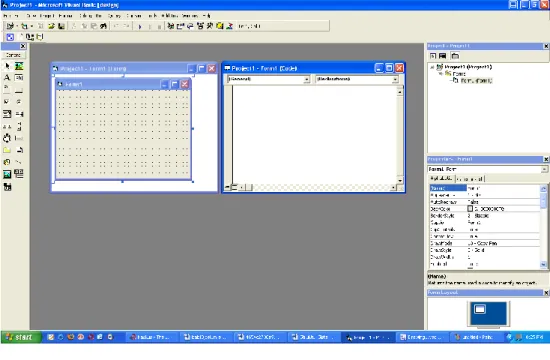Open the Project menu in the menu bar
Viewport: 550px width, 360px height.
point(47,16)
